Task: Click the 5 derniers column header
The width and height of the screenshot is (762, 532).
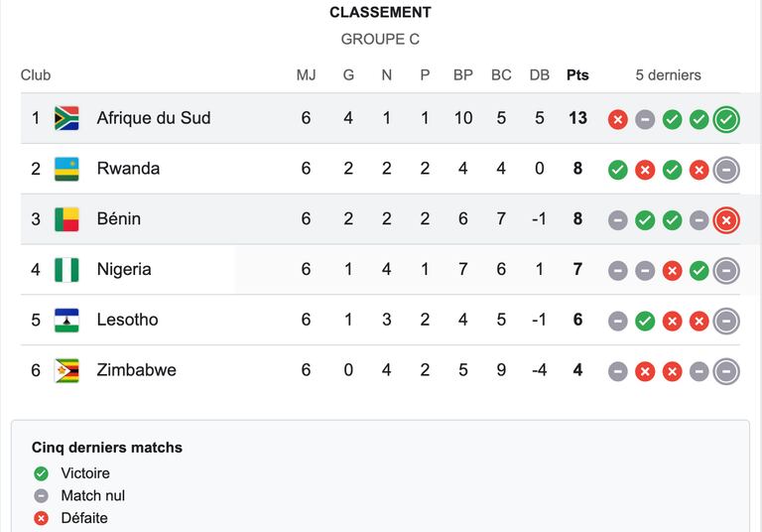Action: coord(668,74)
